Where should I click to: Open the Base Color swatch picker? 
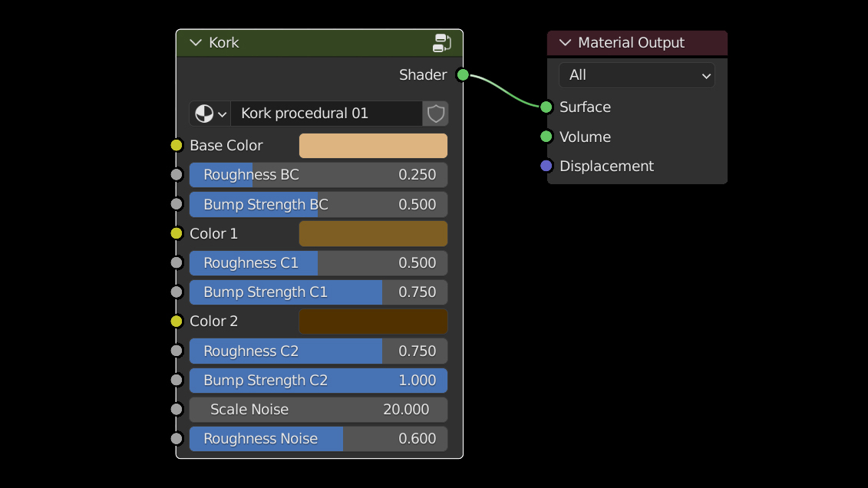(373, 146)
